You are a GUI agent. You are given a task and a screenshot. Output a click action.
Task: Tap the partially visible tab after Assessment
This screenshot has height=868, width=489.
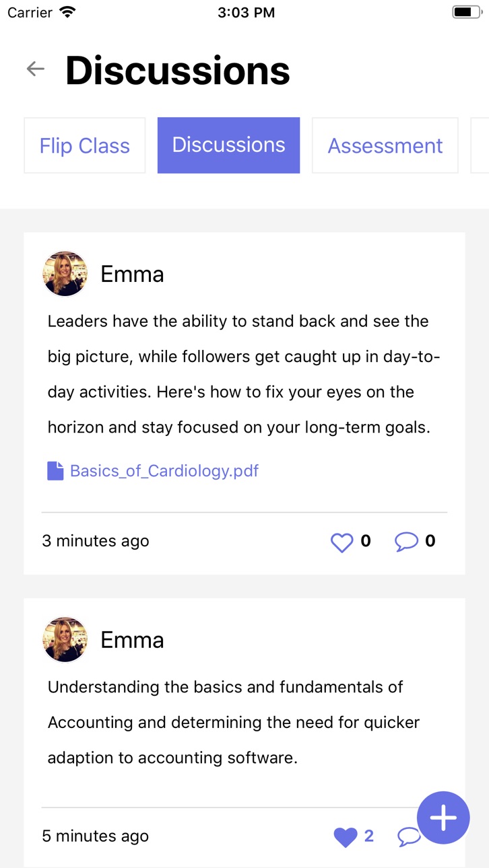click(x=480, y=145)
